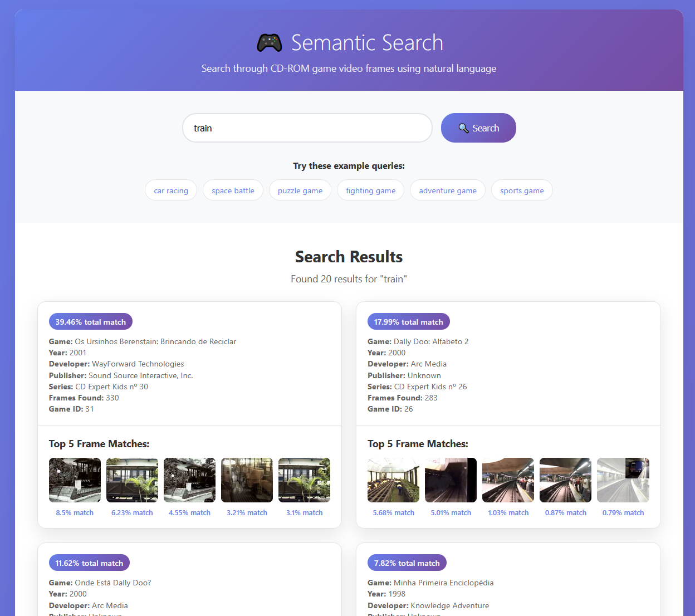Click the magnifying glass Search button
The width and height of the screenshot is (695, 616).
click(478, 128)
